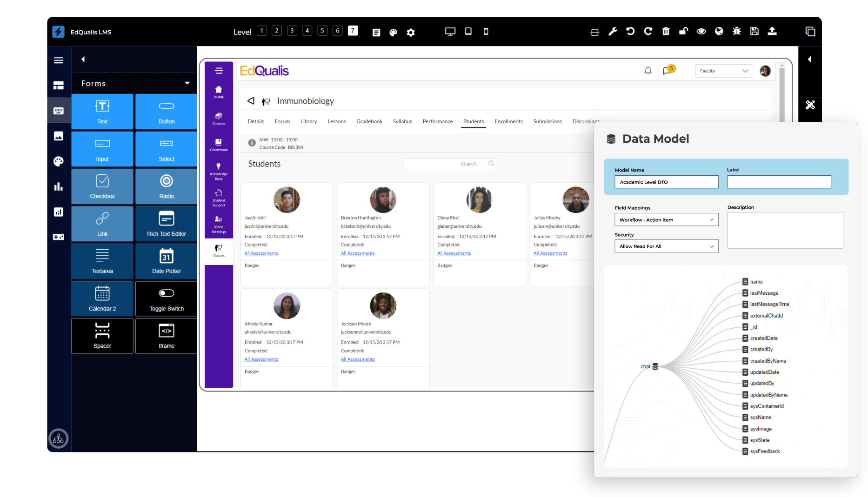This screenshot has width=868, height=497.
Task: Click the trash delete icon
Action: pos(666,31)
